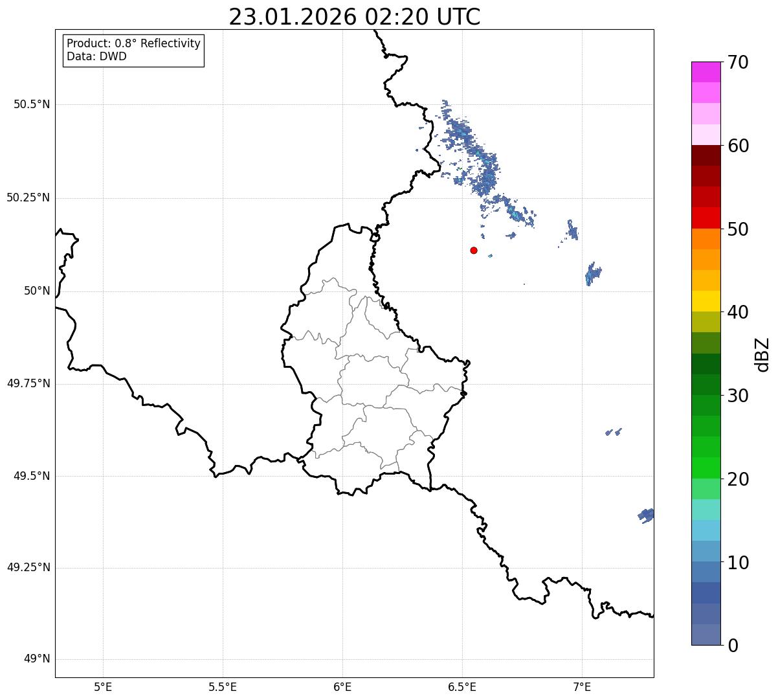
Task: Click the 50.25°N latitude tick label
Action: [x=28, y=198]
